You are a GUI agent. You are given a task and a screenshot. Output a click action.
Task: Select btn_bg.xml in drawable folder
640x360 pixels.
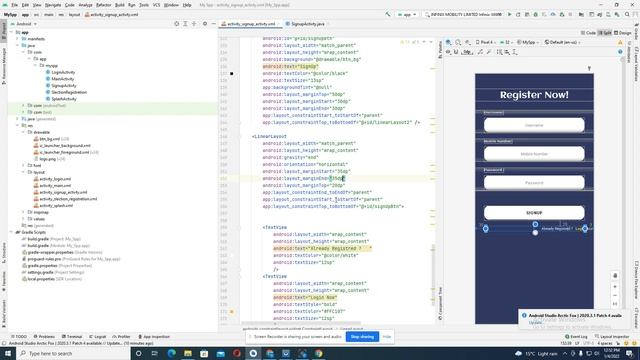coord(49,139)
